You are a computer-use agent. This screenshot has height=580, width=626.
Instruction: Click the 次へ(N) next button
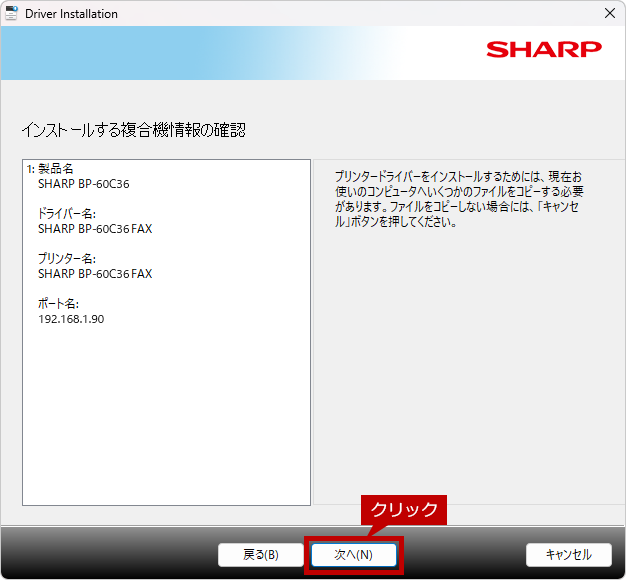[354, 554]
